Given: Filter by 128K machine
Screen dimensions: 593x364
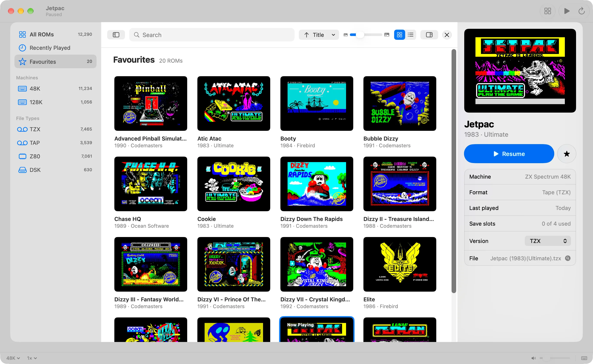Looking at the screenshot, I should point(56,102).
